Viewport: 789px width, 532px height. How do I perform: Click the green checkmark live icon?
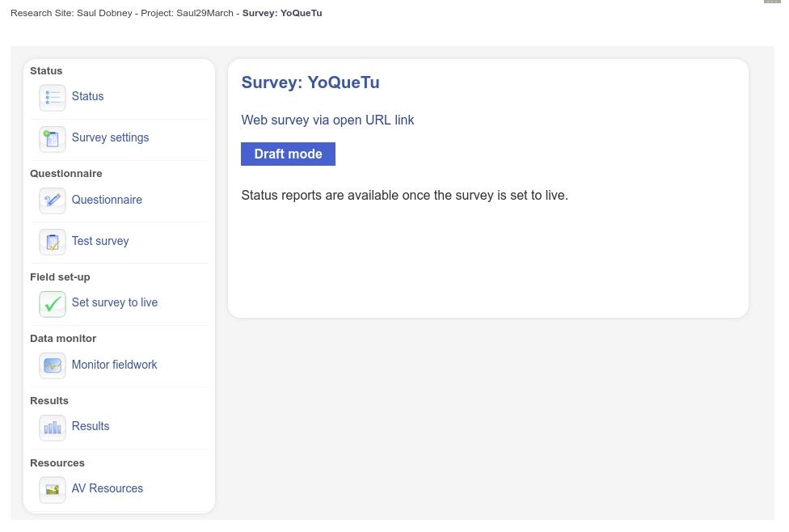tap(53, 304)
